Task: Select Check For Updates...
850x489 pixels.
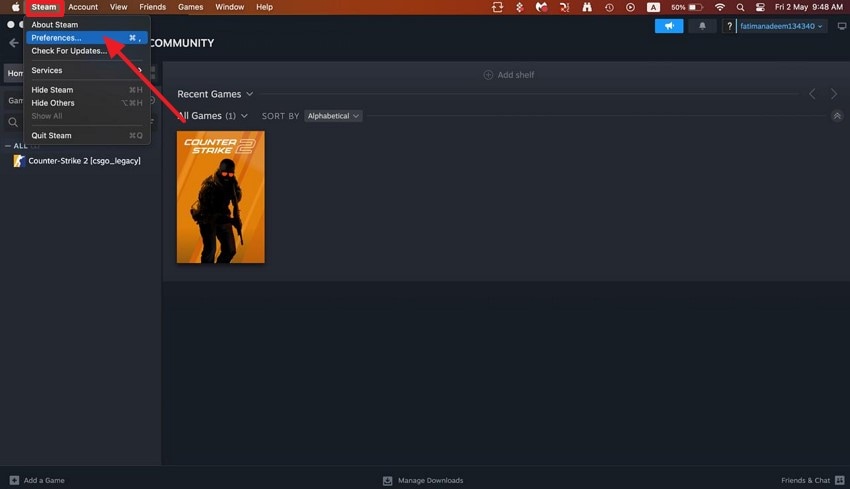Action: point(87,50)
